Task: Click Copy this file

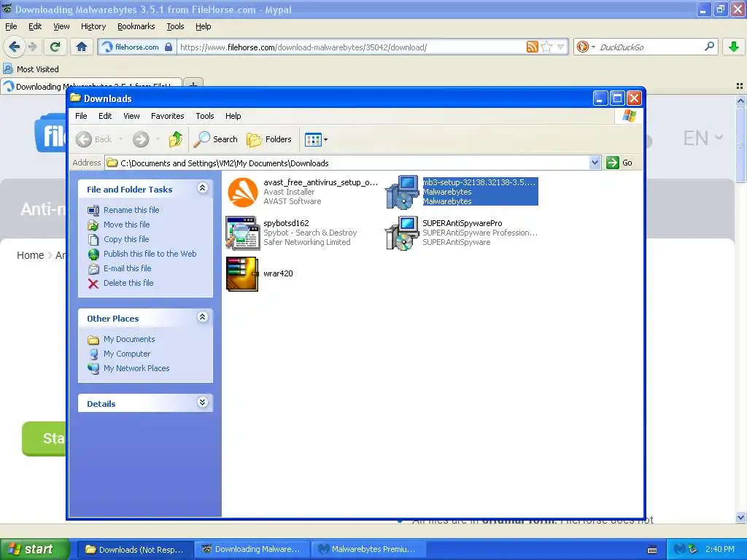Action: tap(126, 239)
